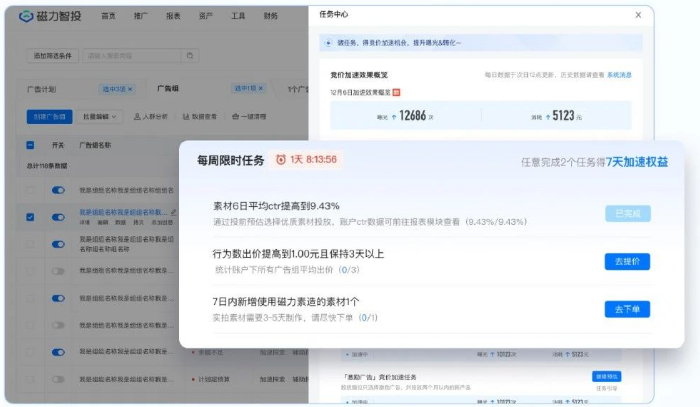700x407 pixels.
Task: Click the 余额不足 status text
Action: tap(211, 352)
